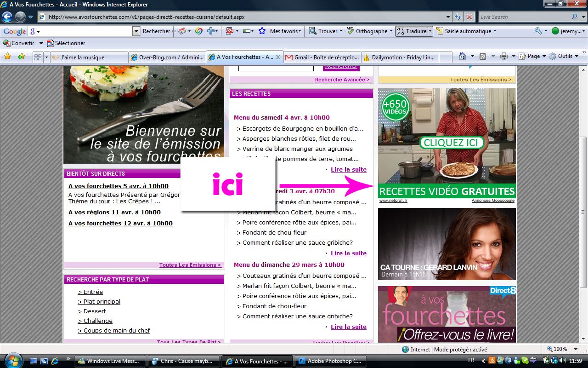This screenshot has height=368, width=588.
Task: Switch to J'aime la musique tab
Action: point(89,57)
